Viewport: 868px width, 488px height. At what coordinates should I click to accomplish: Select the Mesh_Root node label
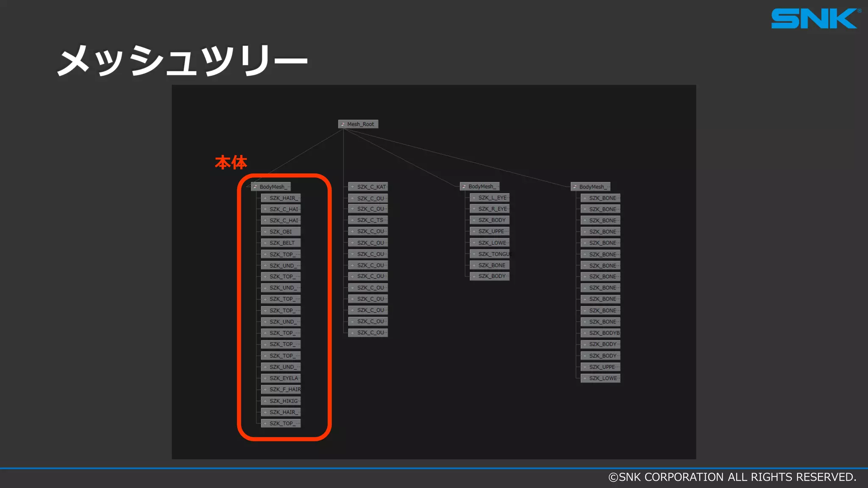pos(361,124)
